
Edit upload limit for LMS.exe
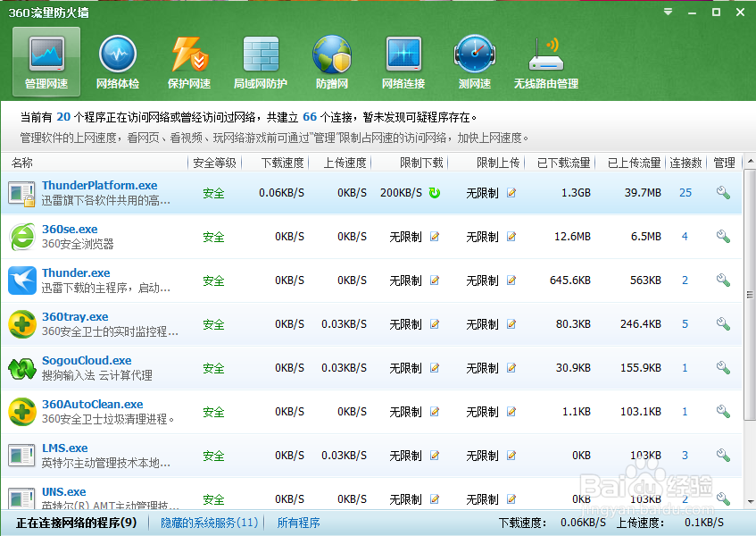[511, 456]
